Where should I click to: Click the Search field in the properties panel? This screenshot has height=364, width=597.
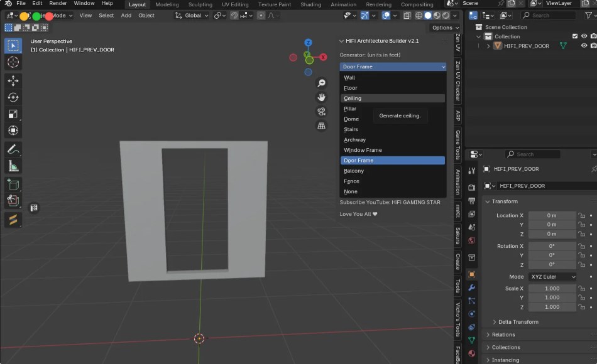click(x=532, y=154)
